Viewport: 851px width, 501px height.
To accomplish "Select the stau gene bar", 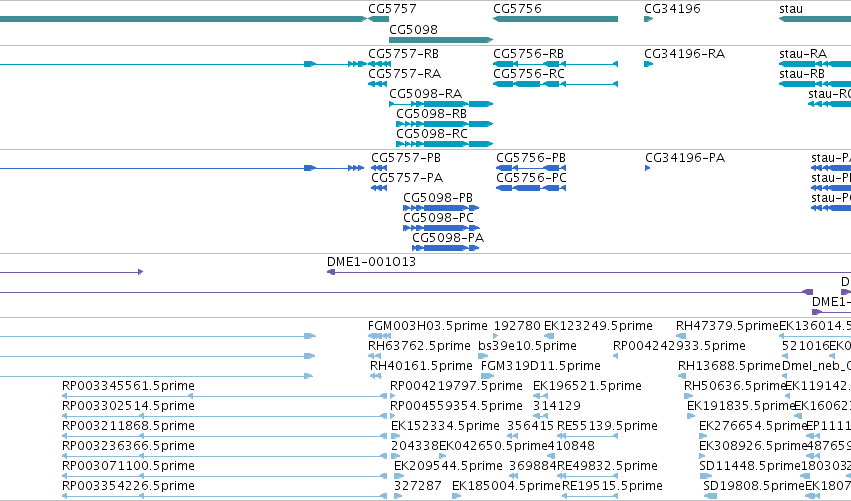I will pyautogui.click(x=815, y=19).
